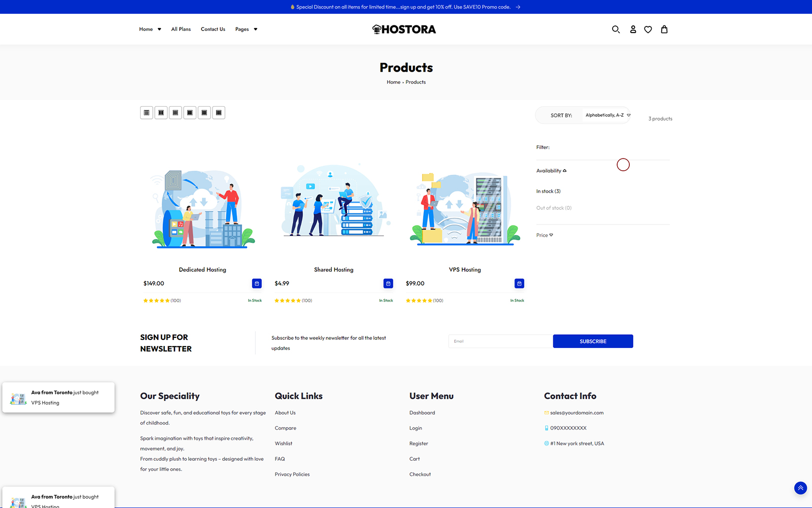Expand the Price filter section
This screenshot has width=812, height=508.
point(545,235)
